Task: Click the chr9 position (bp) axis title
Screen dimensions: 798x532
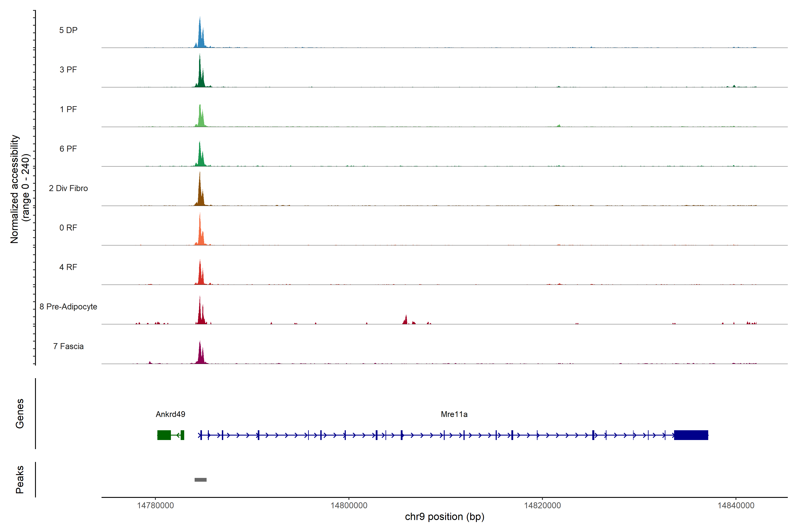Action: (444, 517)
